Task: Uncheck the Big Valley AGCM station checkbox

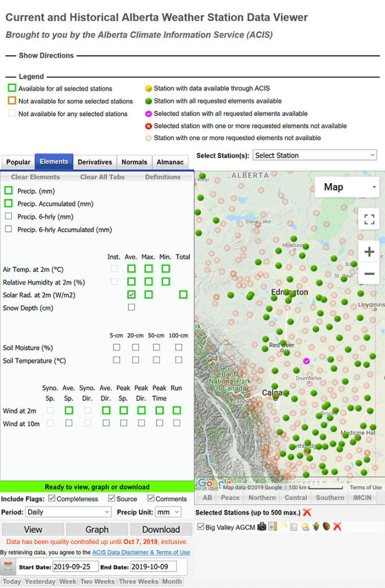Action: point(201,527)
